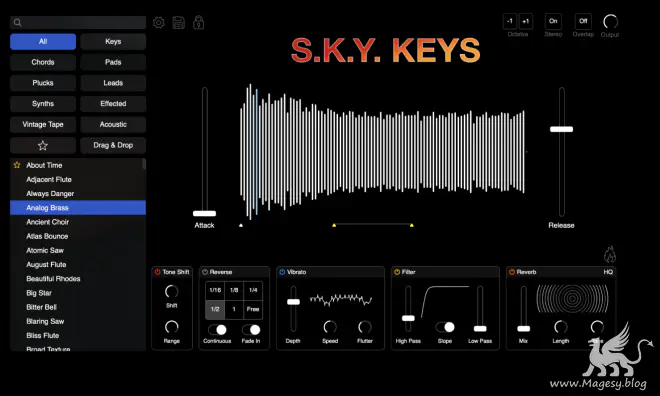Select the Leads category

tap(113, 83)
